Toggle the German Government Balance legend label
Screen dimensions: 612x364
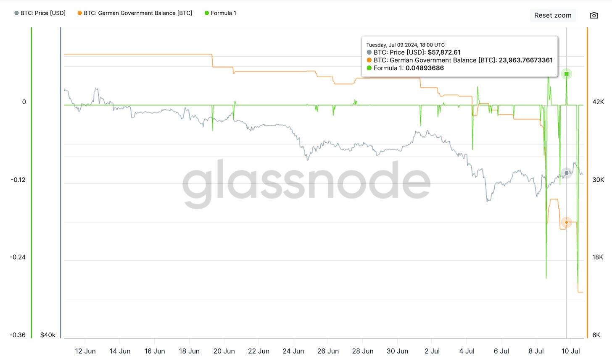(138, 13)
